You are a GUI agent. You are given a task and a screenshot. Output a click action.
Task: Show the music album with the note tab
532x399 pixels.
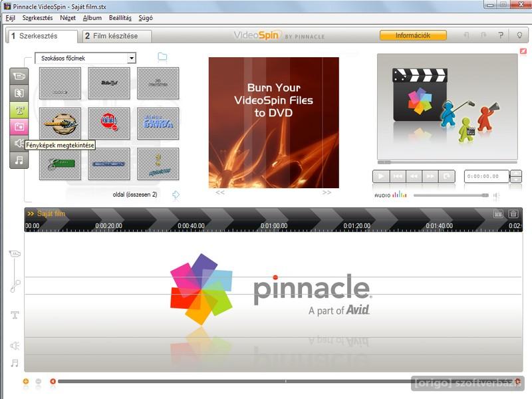[19, 160]
